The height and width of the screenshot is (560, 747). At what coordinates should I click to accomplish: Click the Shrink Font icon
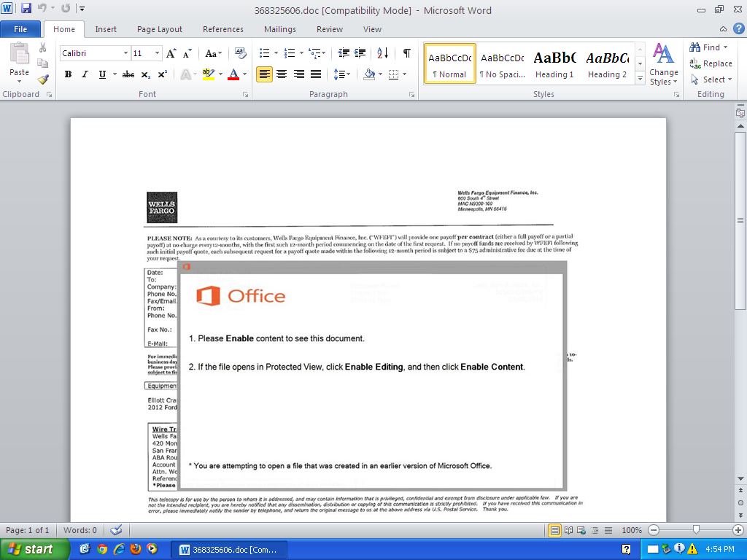click(187, 53)
